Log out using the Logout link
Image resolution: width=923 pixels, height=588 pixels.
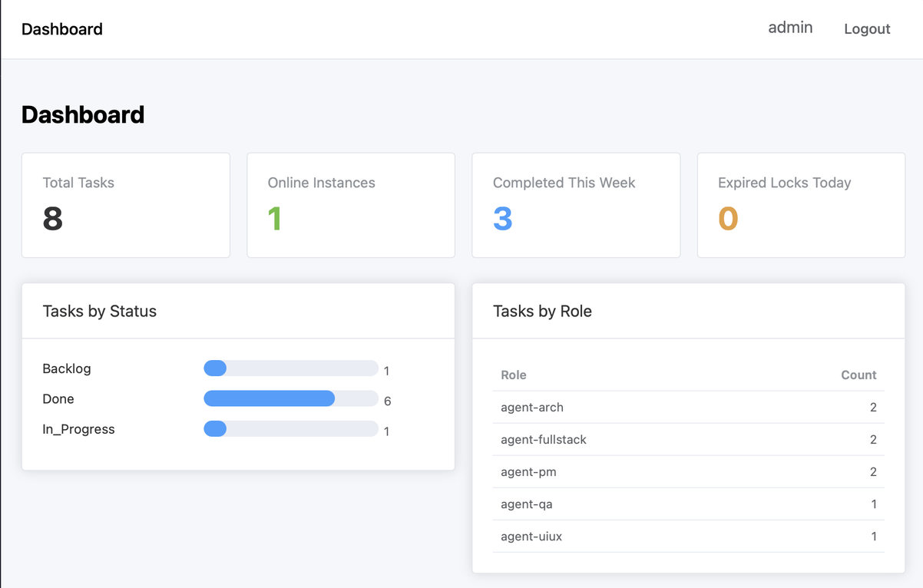click(x=867, y=29)
